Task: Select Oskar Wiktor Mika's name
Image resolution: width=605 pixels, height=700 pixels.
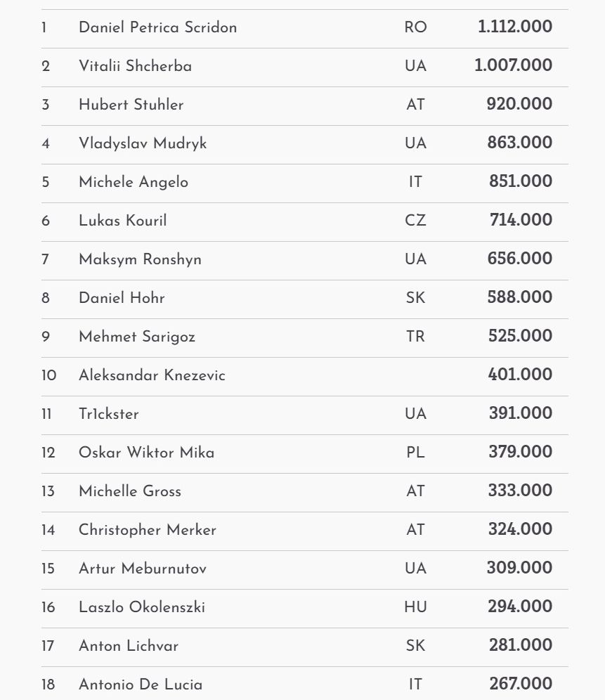Action: click(146, 453)
